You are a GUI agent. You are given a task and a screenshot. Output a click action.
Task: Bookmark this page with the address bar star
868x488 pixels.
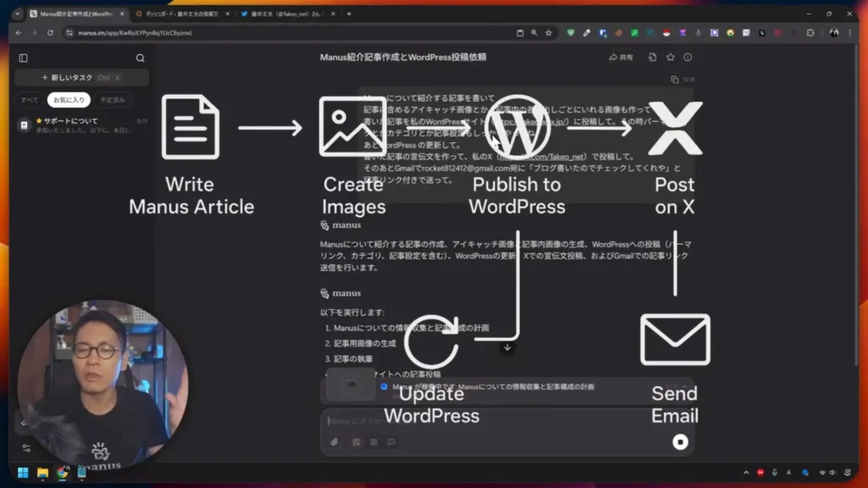click(548, 33)
